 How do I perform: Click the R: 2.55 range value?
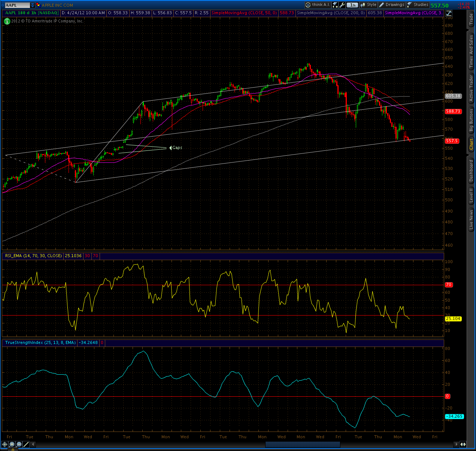pos(201,13)
